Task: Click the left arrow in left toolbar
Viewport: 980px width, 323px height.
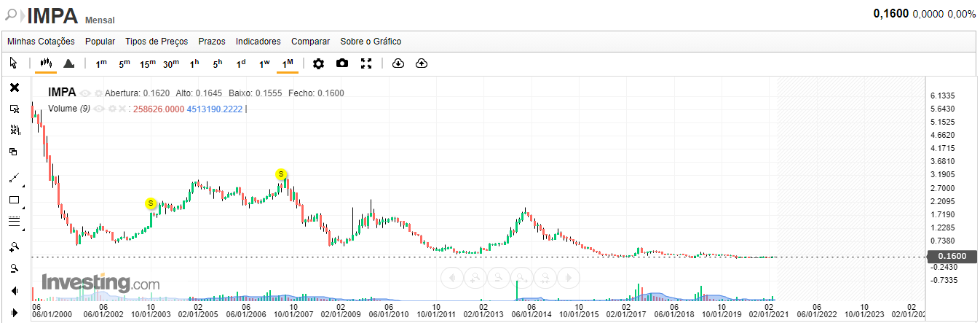Action: (15, 290)
